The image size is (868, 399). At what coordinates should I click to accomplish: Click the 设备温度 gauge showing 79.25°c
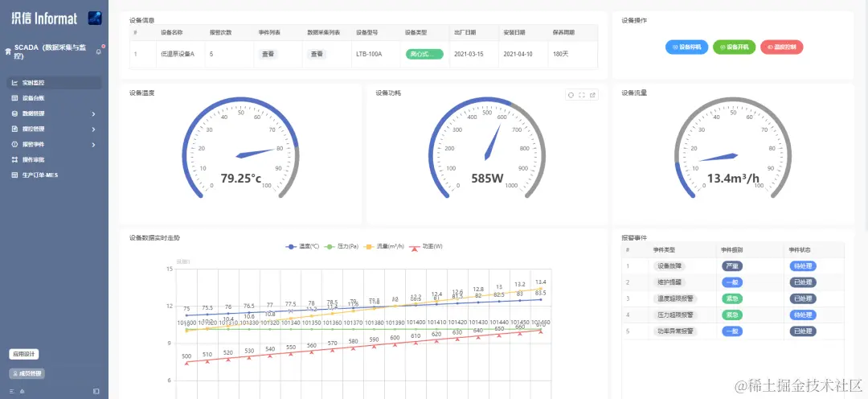pyautogui.click(x=241, y=150)
